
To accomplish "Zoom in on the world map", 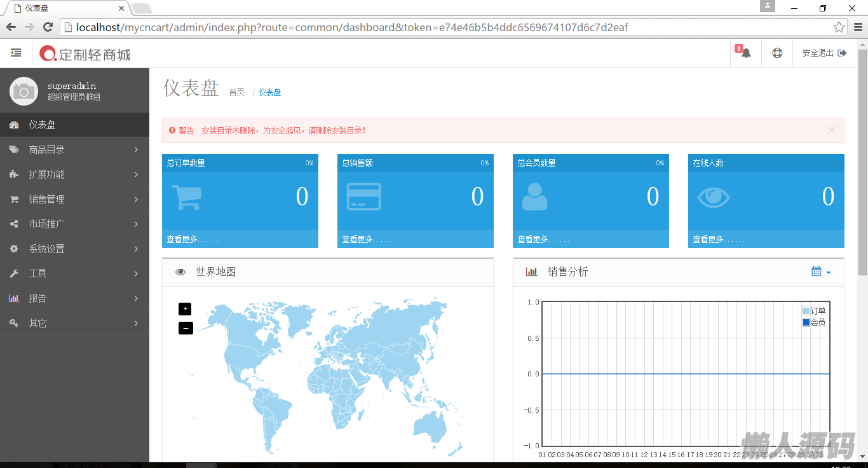I will tap(185, 309).
